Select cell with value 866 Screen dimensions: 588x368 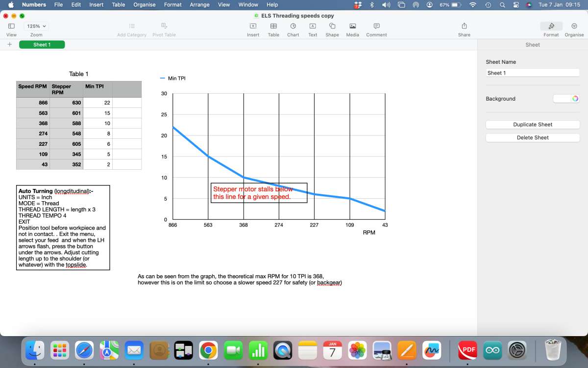point(33,103)
